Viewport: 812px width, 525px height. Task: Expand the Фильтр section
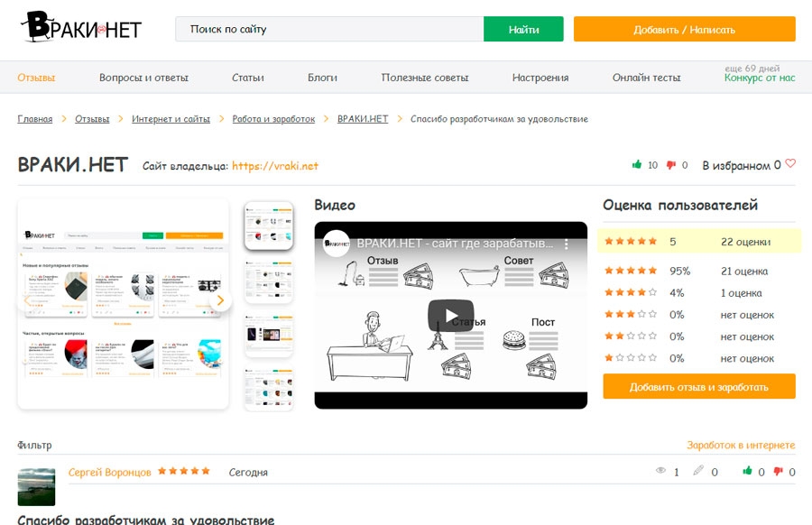point(34,445)
